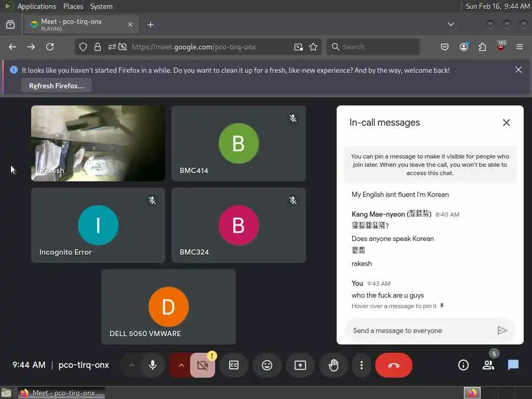Click the Meet - pco-tirq-onx taskbar window button
The width and height of the screenshot is (532, 399).
pyautogui.click(x=61, y=393)
